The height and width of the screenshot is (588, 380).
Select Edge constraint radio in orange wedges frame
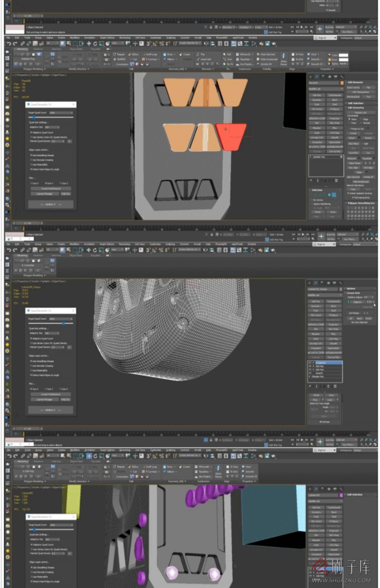364,119
